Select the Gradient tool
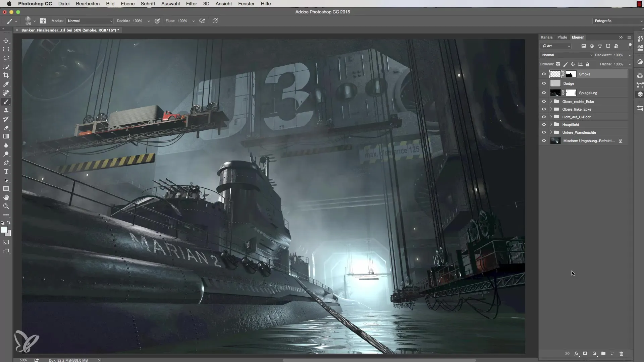The width and height of the screenshot is (644, 362). pyautogui.click(x=6, y=136)
